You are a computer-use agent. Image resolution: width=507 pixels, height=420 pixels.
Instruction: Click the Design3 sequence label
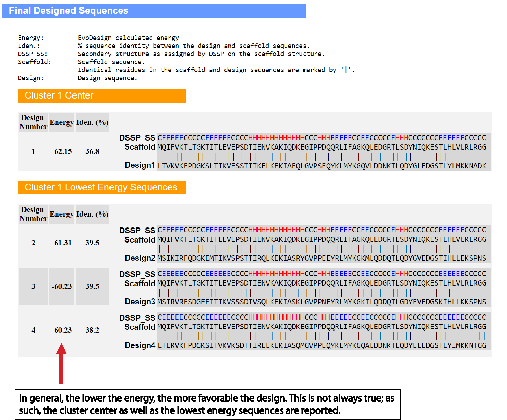(x=140, y=302)
